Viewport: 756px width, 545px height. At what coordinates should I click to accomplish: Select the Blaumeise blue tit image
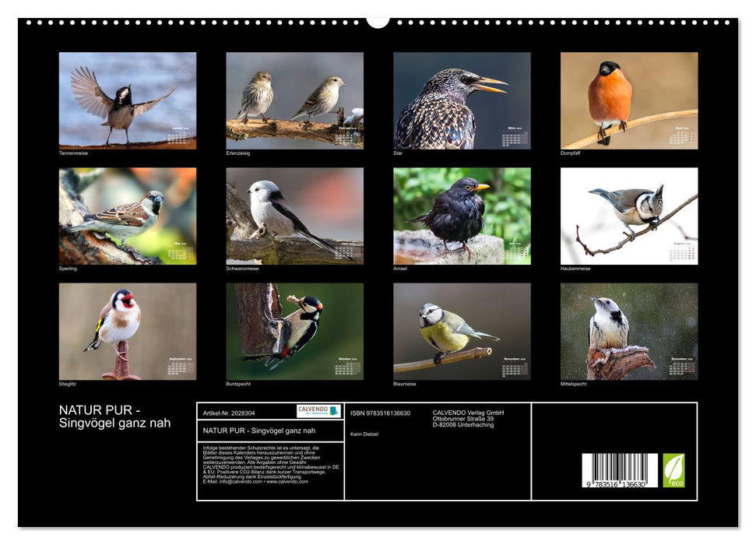point(461,331)
